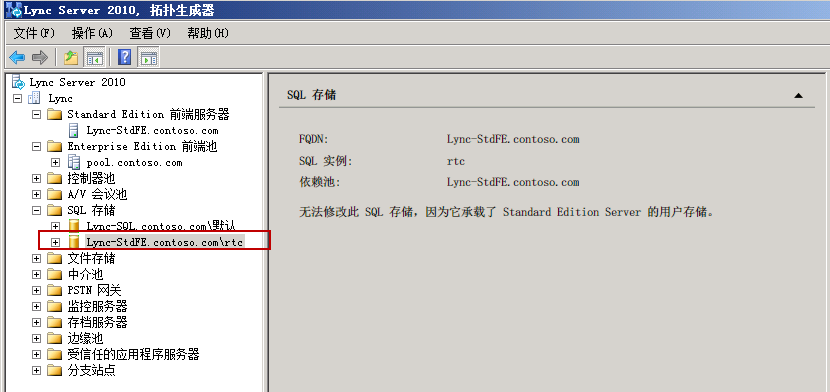Image resolution: width=830 pixels, height=392 pixels.
Task: Click the Lync-StdFE.contoso.com\rtc database icon
Action: [x=75, y=242]
